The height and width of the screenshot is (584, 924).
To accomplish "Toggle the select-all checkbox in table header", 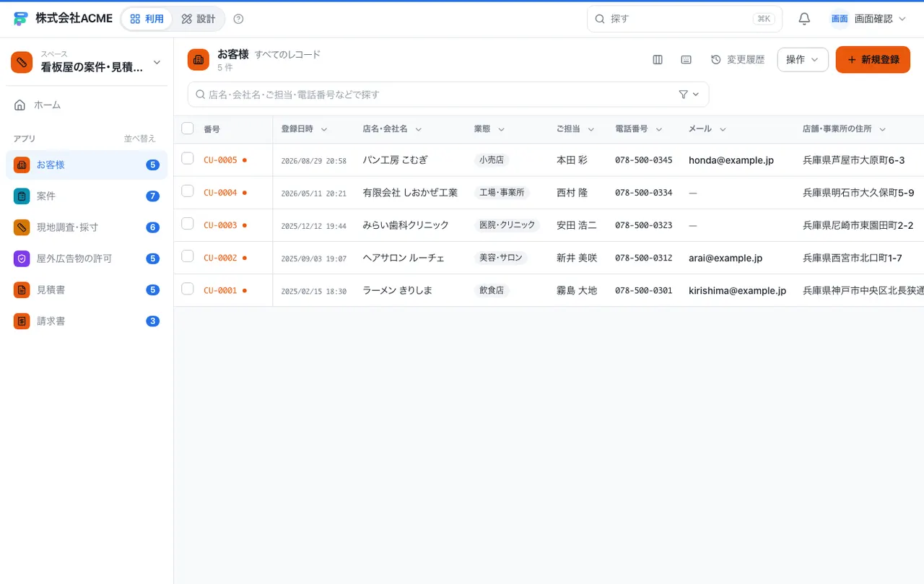I will [188, 128].
